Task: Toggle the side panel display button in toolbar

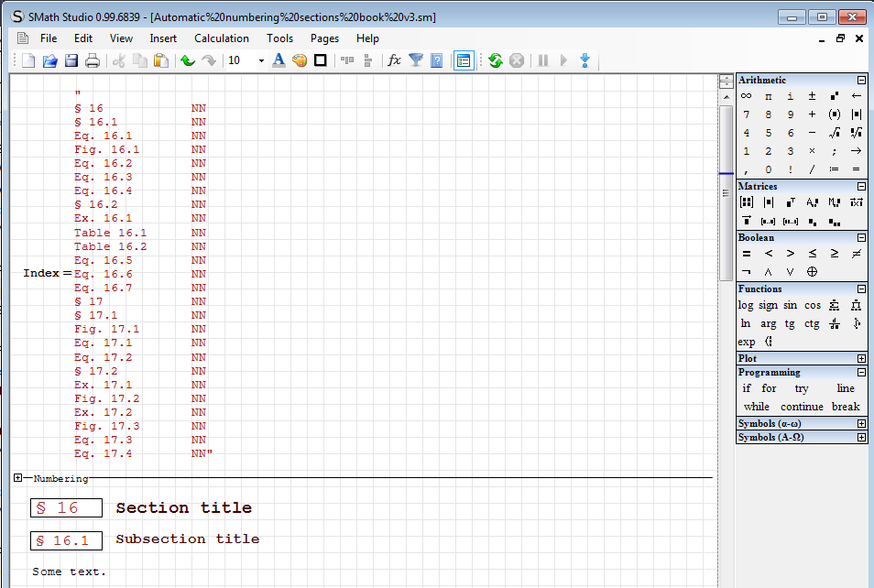Action: point(464,60)
